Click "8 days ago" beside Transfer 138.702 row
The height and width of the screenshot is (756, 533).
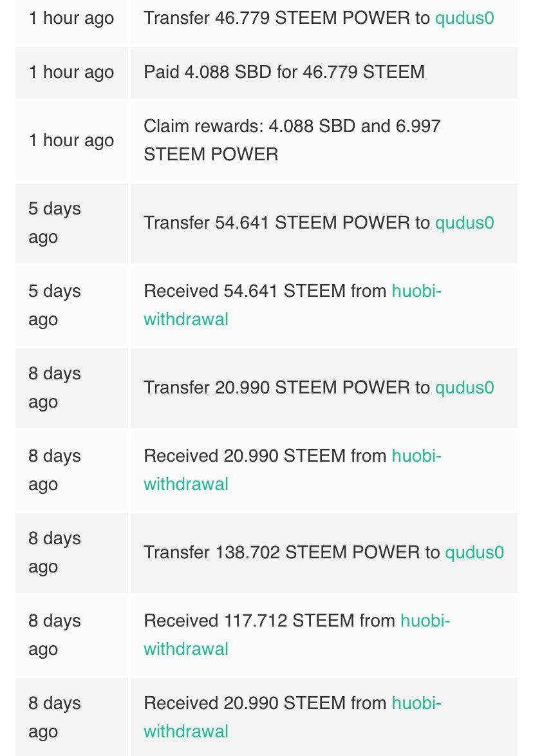pos(55,553)
